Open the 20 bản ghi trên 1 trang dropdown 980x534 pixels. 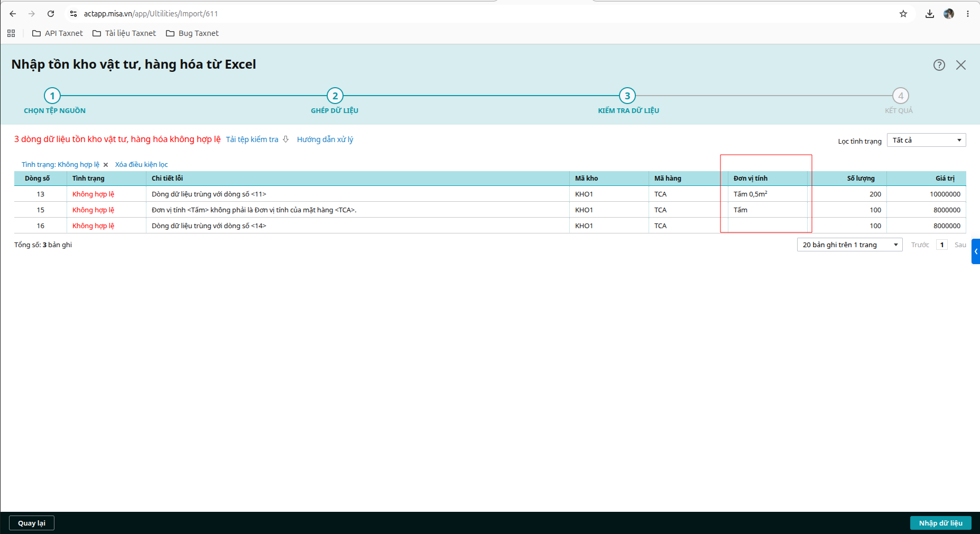point(849,245)
